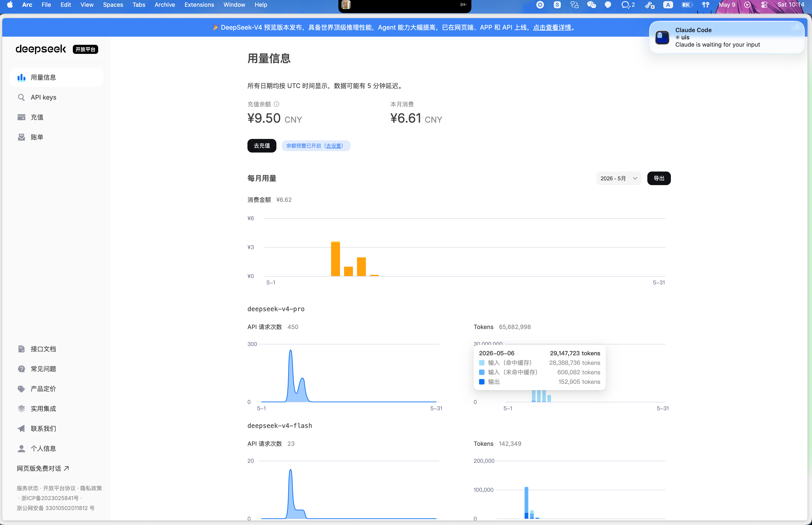Click the 'Claude is waiting for your input' notification

pos(727,37)
